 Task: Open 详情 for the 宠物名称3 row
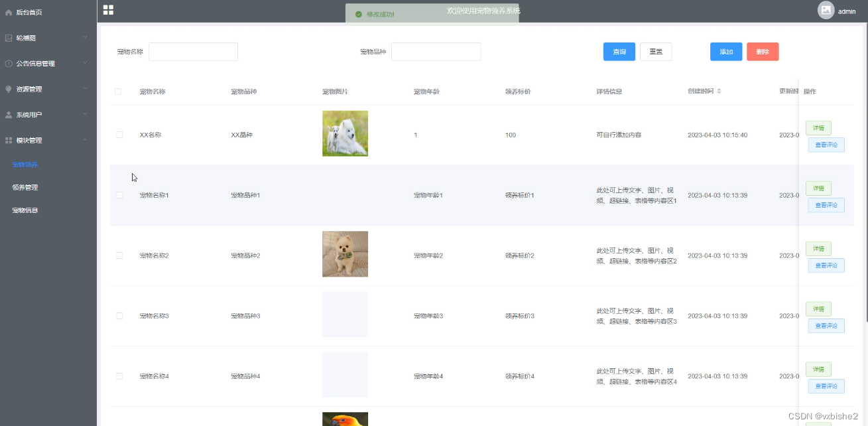click(x=818, y=309)
